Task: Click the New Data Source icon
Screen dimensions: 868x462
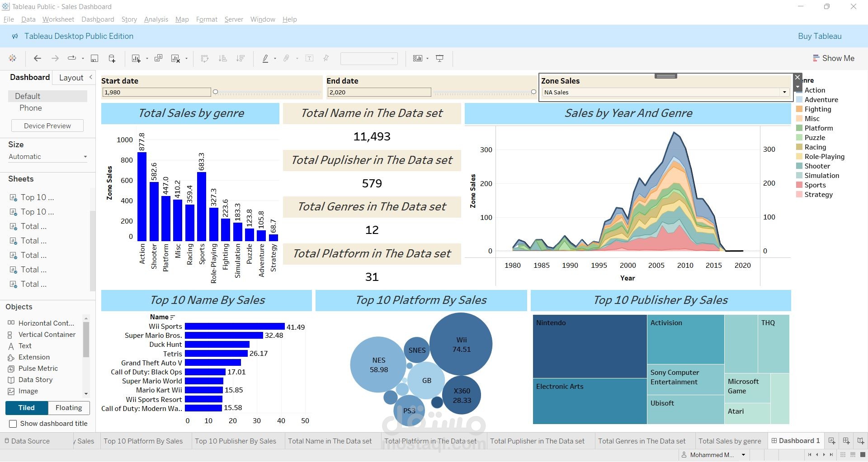Action: click(112, 58)
